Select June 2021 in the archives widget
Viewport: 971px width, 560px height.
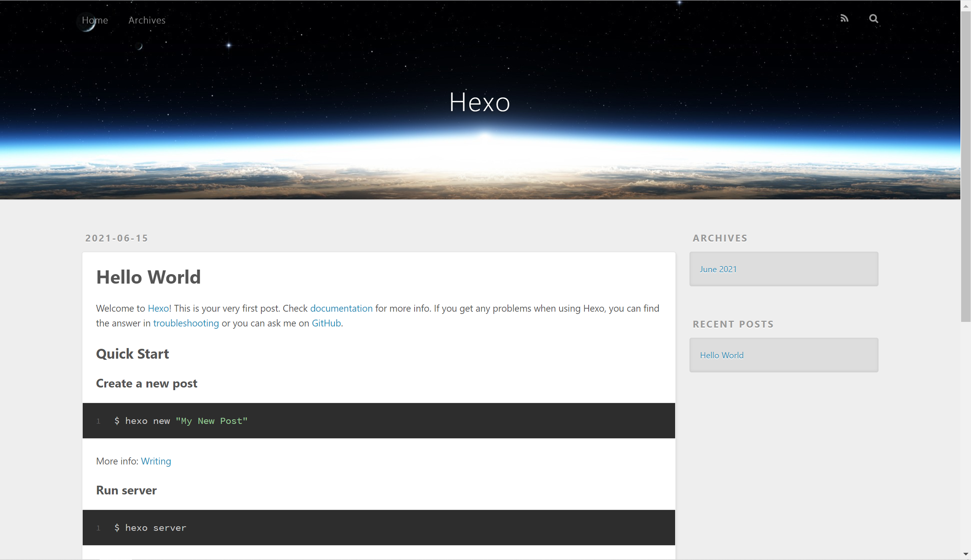point(718,269)
